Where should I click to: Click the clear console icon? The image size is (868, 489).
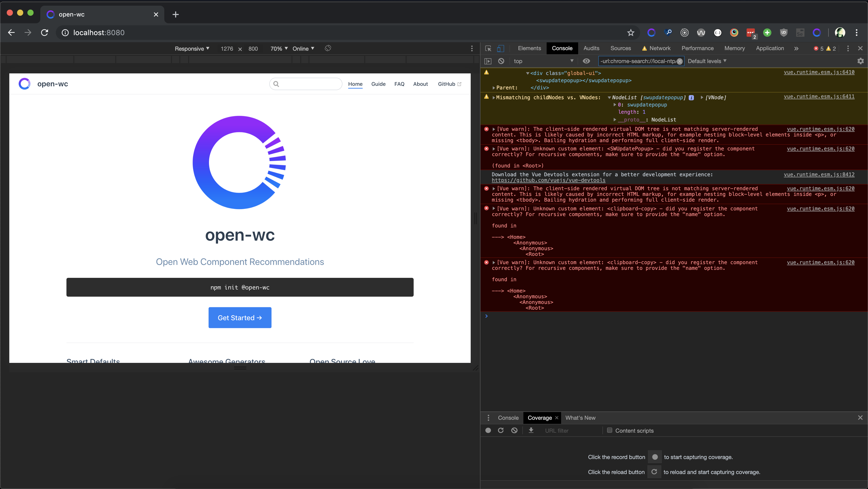501,61
